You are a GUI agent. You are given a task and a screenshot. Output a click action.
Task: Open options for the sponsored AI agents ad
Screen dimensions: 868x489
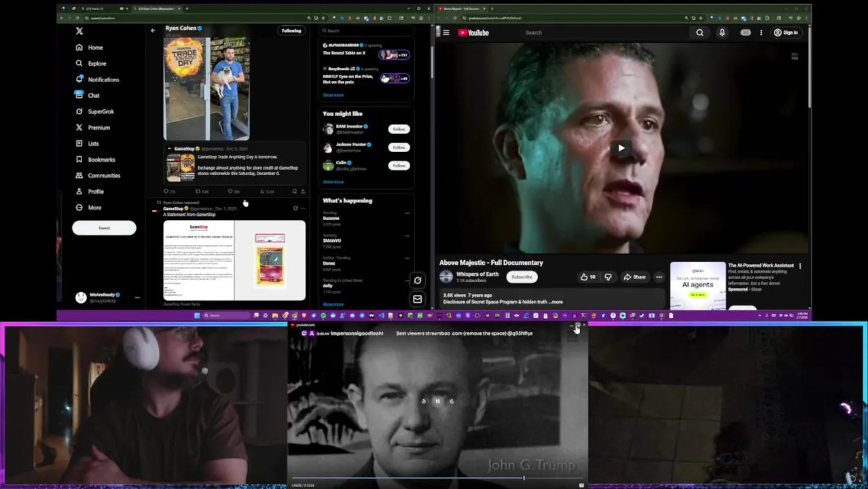(800, 266)
